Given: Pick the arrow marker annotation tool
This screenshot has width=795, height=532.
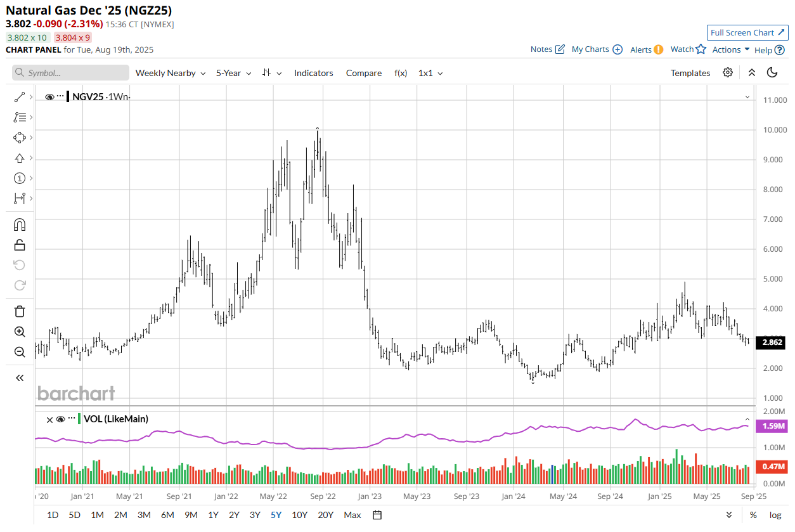Looking at the screenshot, I should point(20,158).
